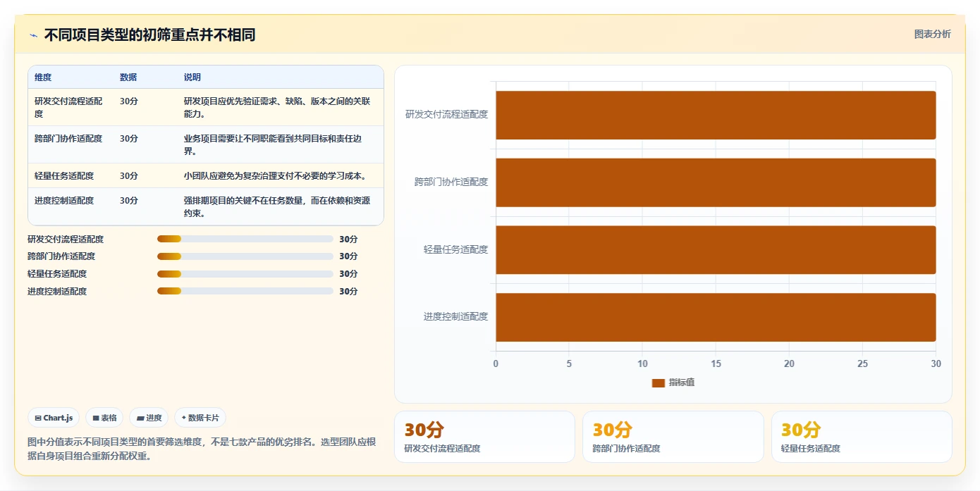Click the 轻量任务适配度 progress bar

[245, 273]
